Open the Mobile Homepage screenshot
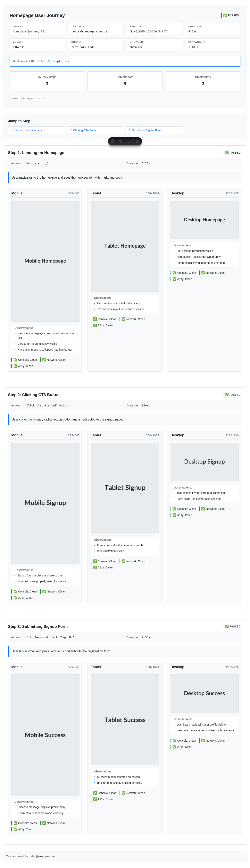This screenshot has width=250, height=868. click(45, 261)
